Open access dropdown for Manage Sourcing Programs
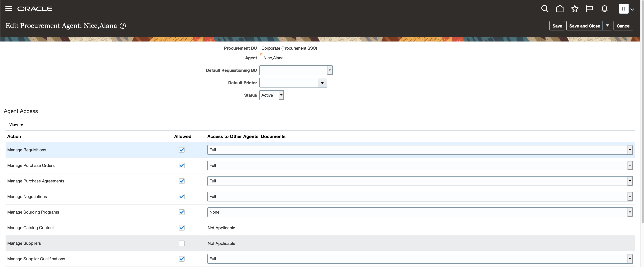This screenshot has height=267, width=644. (630, 212)
